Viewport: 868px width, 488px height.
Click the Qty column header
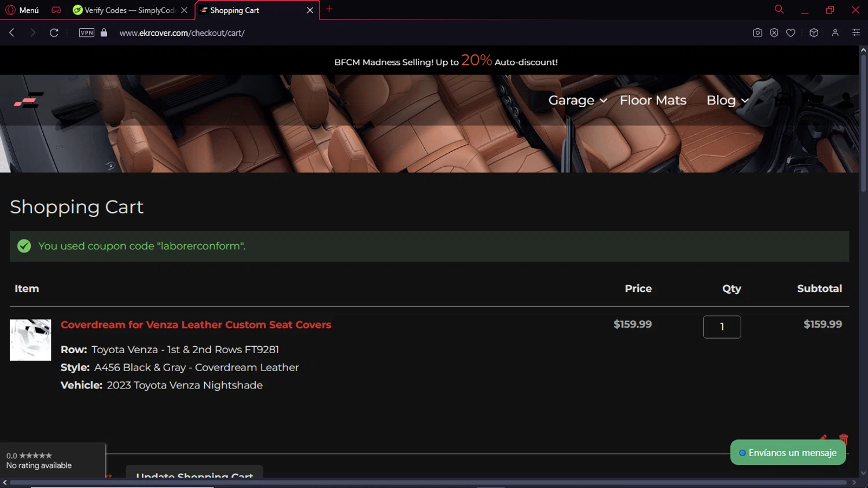click(731, 288)
